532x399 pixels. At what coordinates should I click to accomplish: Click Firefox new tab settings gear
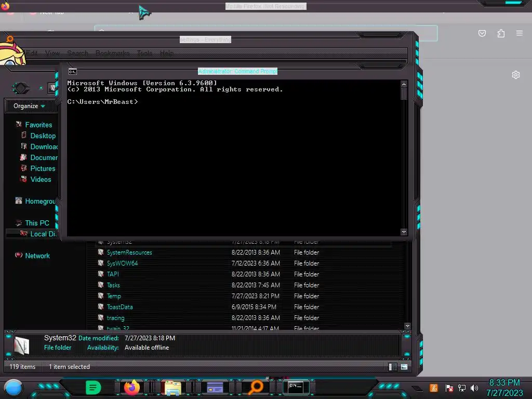(x=516, y=75)
